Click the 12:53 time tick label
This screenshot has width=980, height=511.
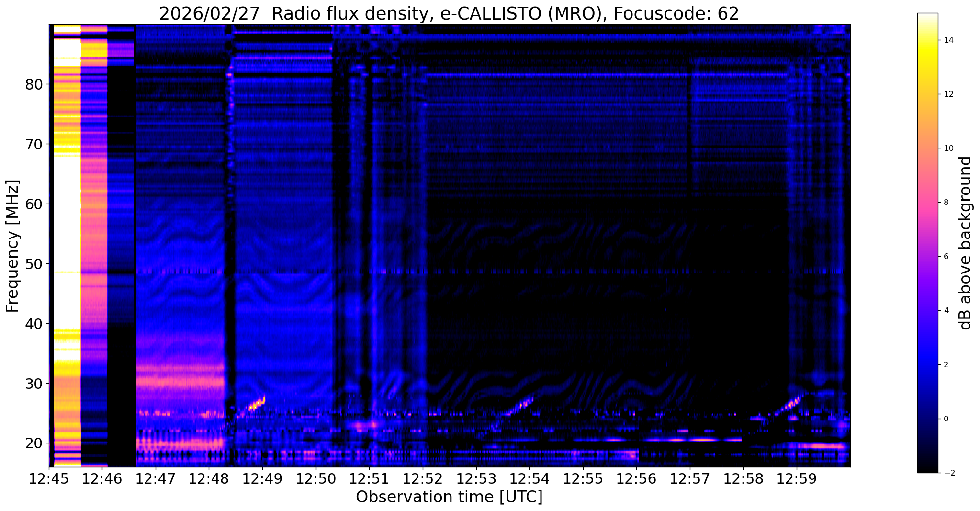[476, 479]
